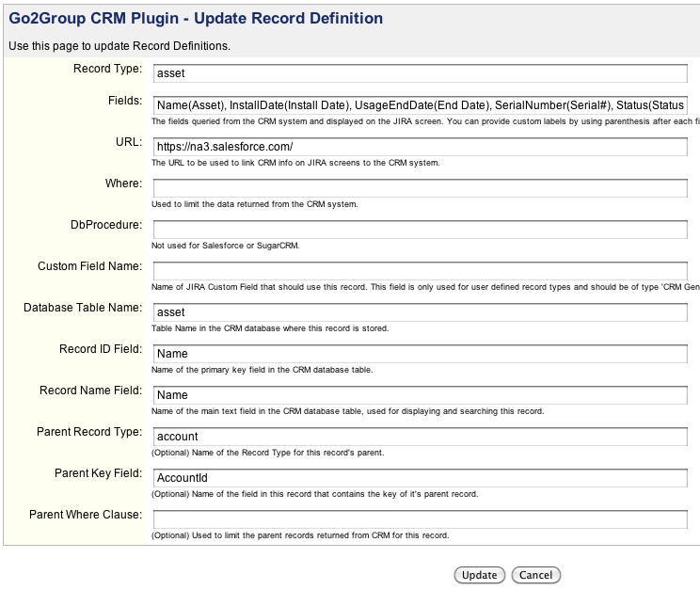Click the Record ID Field text box
The width and height of the screenshot is (700, 606).
click(x=420, y=354)
